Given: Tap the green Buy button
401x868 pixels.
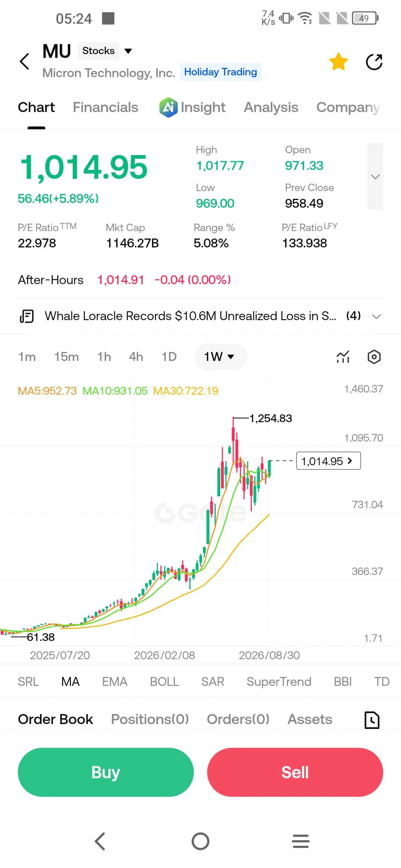Looking at the screenshot, I should pyautogui.click(x=106, y=772).
